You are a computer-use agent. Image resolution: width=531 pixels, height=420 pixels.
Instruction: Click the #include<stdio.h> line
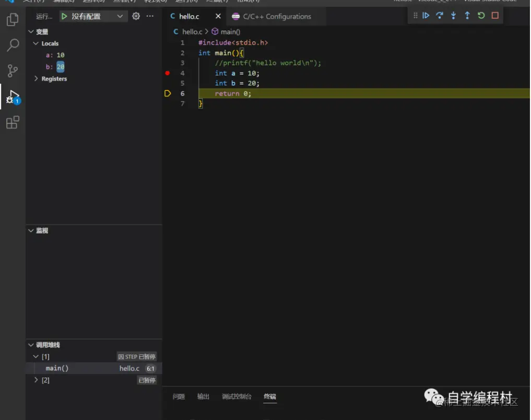[x=233, y=43]
